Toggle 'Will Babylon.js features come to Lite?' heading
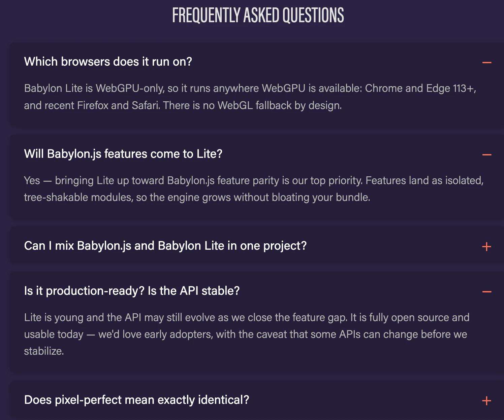This screenshot has width=504, height=420. pos(123,154)
